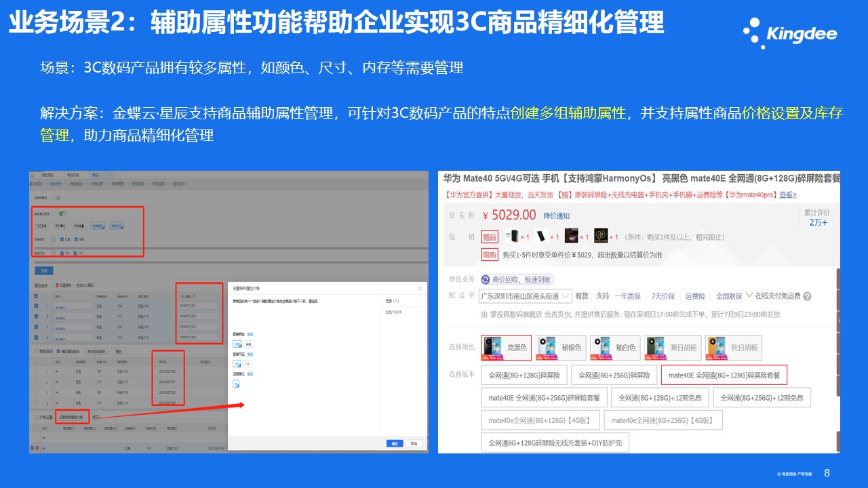Select the 秋日胡杨 color option
The width and height of the screenshot is (868, 488).
pyautogui.click(x=733, y=348)
